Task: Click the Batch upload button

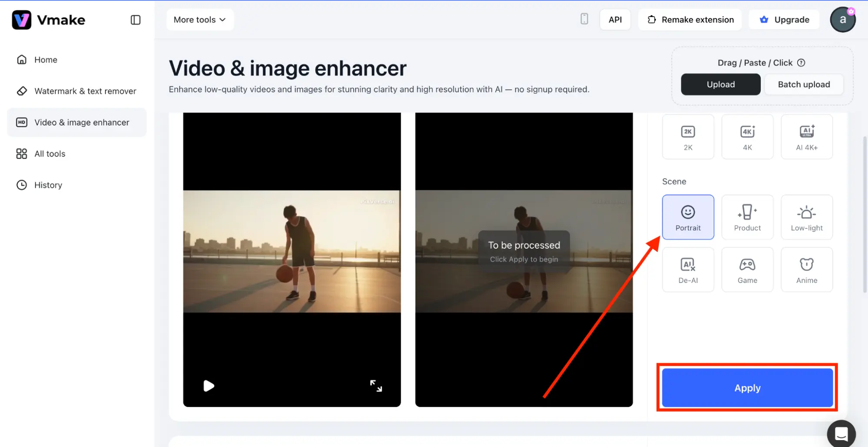Action: [803, 84]
